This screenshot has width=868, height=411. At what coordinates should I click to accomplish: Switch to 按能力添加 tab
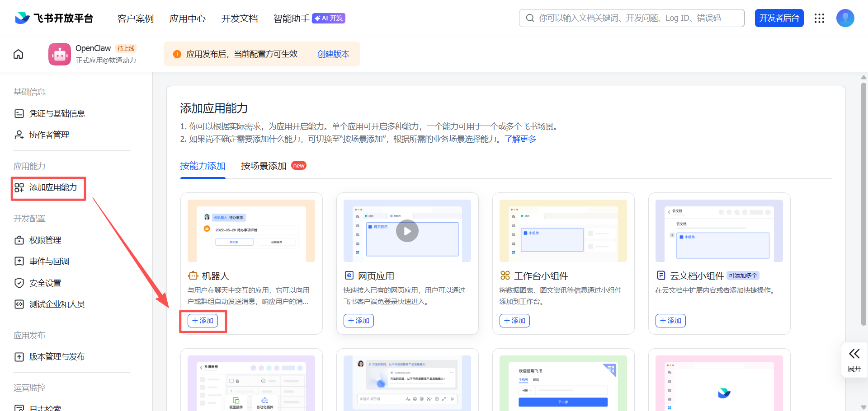[203, 166]
